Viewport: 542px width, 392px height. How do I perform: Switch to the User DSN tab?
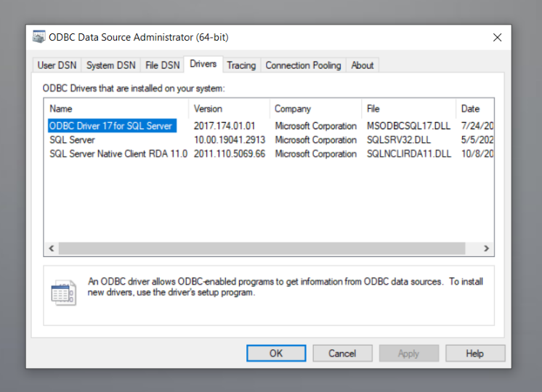point(57,65)
